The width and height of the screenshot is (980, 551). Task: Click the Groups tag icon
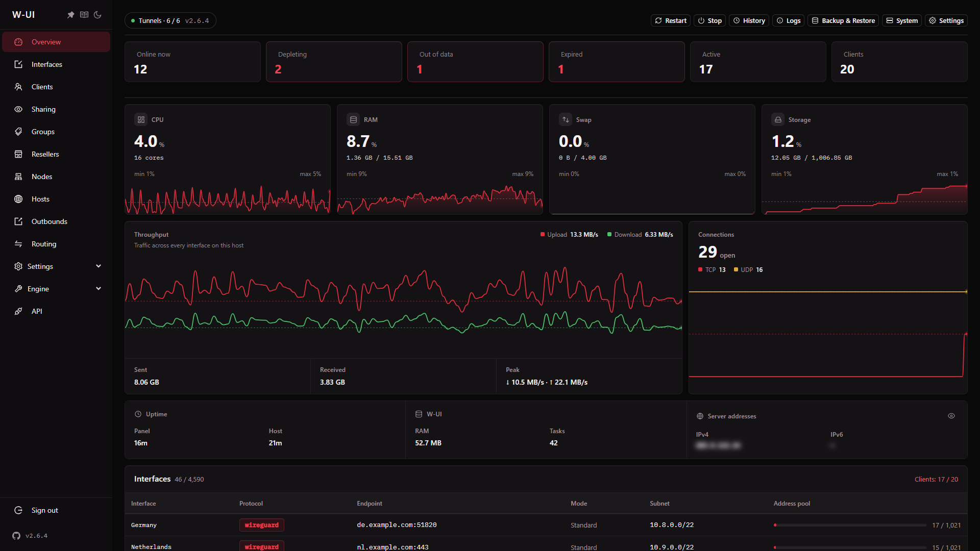click(x=18, y=132)
